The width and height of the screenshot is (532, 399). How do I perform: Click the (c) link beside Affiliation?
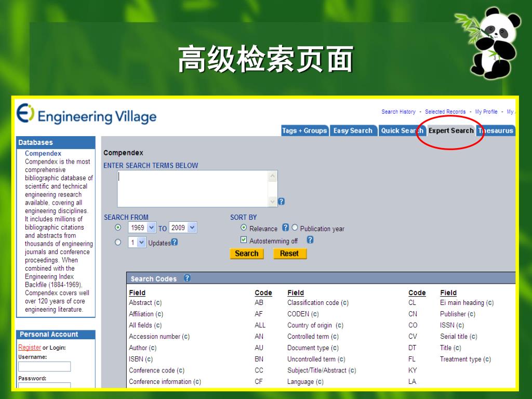(159, 314)
